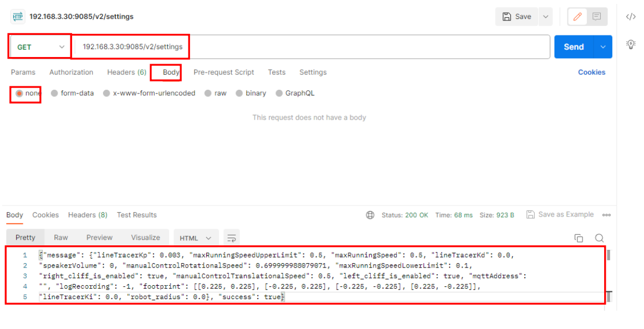Open the GET method dropdown
This screenshot has width=644, height=329.
[40, 47]
